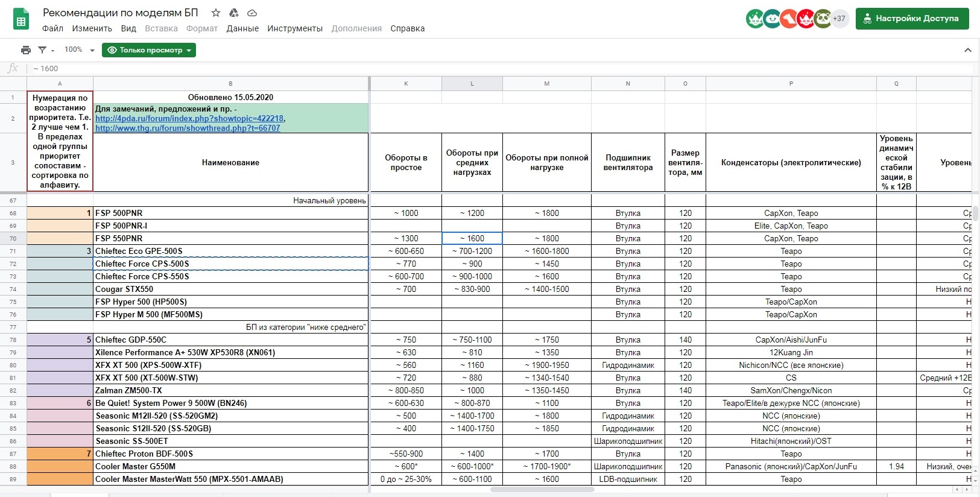Open the Файл menu
980x497 pixels.
[52, 28]
